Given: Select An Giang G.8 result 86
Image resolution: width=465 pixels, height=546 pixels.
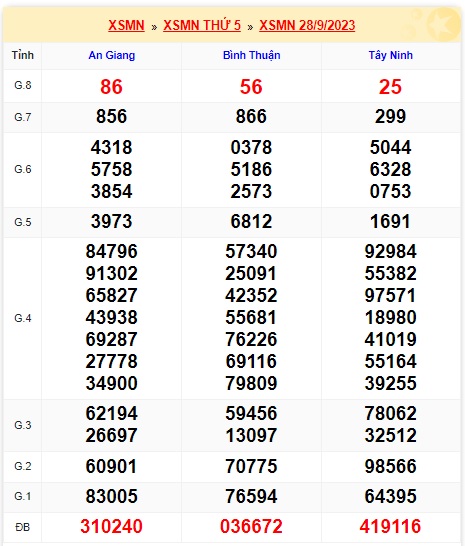Looking at the screenshot, I should pos(111,87).
